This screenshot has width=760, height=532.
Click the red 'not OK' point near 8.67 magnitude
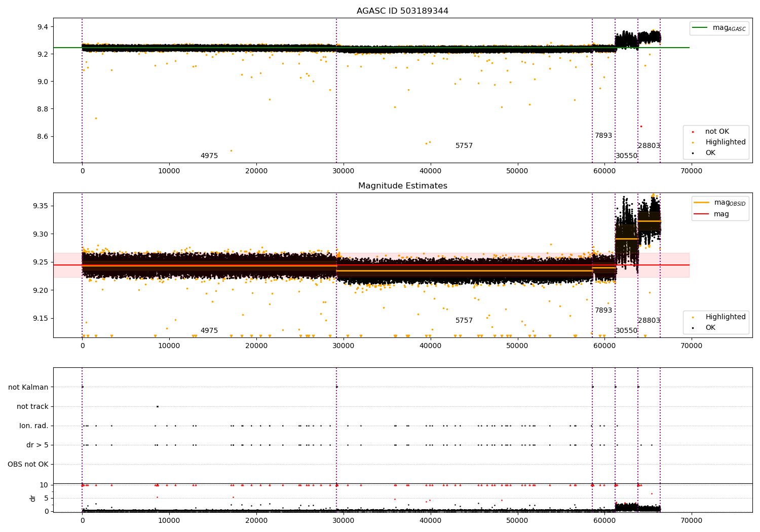click(x=641, y=126)
